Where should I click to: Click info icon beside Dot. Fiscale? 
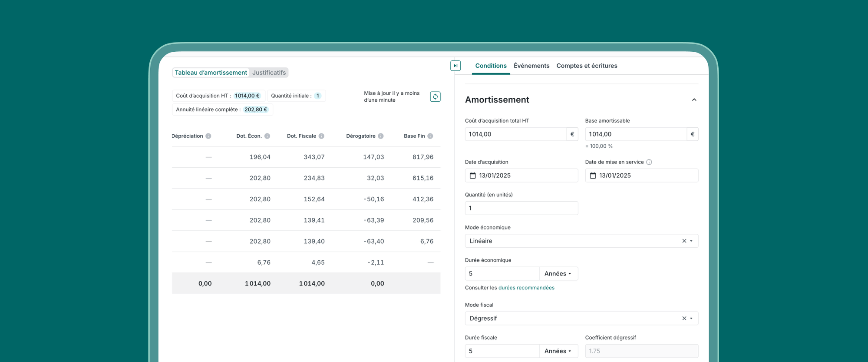[321, 136]
